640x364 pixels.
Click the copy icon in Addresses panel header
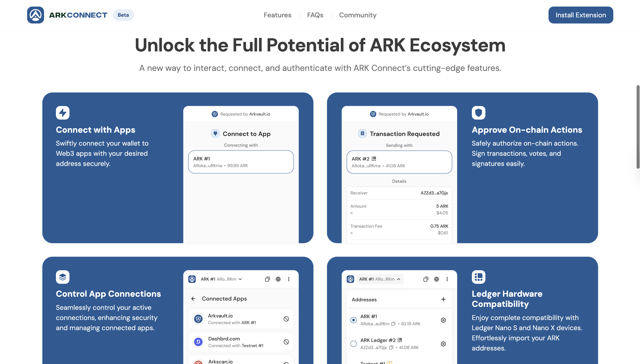(x=426, y=279)
